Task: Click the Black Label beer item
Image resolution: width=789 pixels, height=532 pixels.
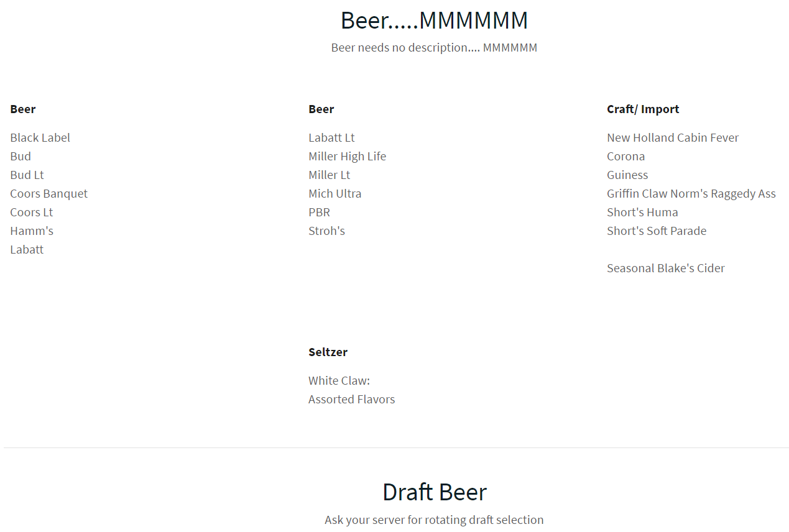Action: [x=40, y=138]
